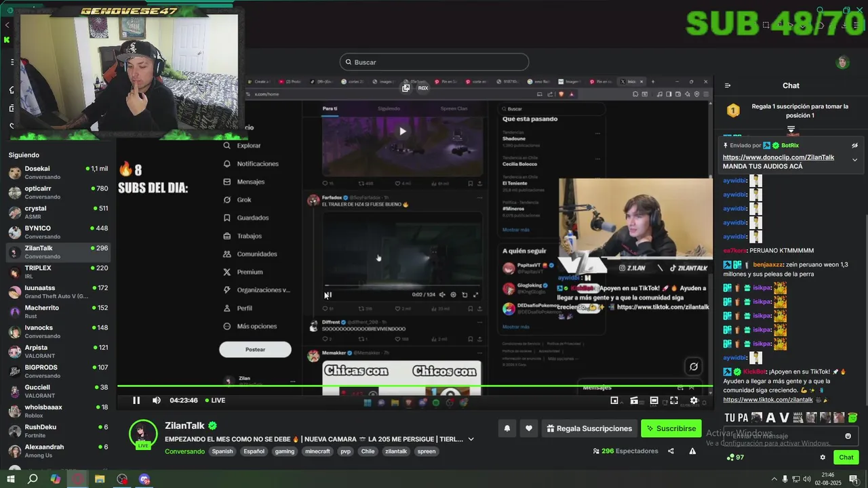Click ea7kors username in chat
The width and height of the screenshot is (868, 488).
(734, 251)
